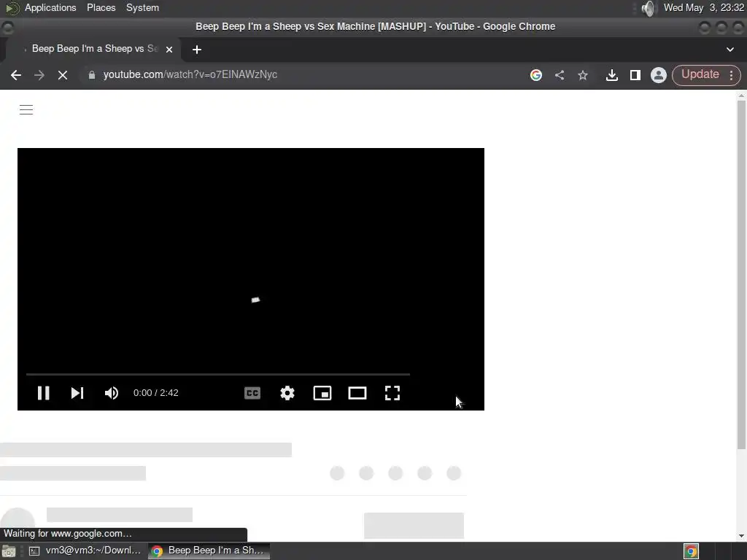Open Chrome three-dot menu
The width and height of the screenshot is (747, 560).
(x=731, y=75)
